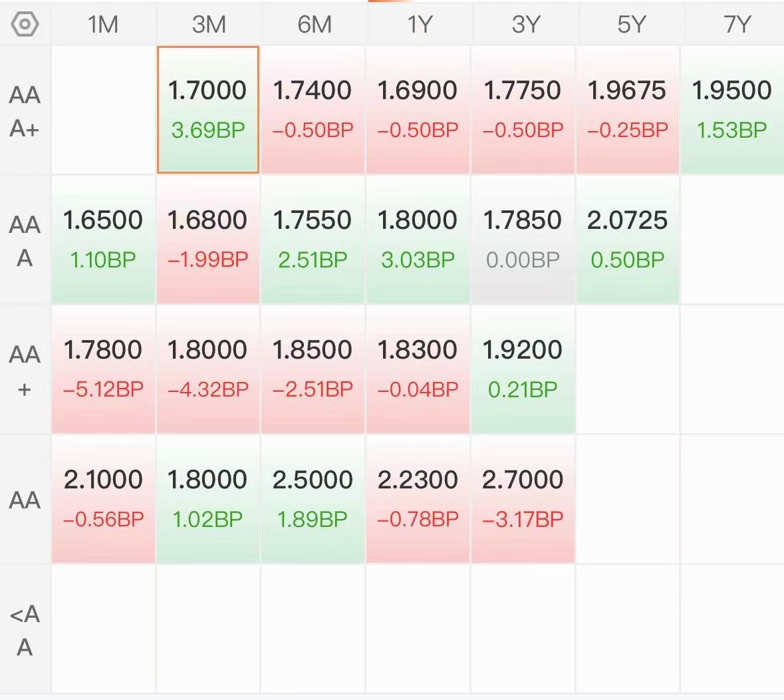Open the AA 1Y cell showing 2.2300
Screen dimensions: 784x700
418,499
